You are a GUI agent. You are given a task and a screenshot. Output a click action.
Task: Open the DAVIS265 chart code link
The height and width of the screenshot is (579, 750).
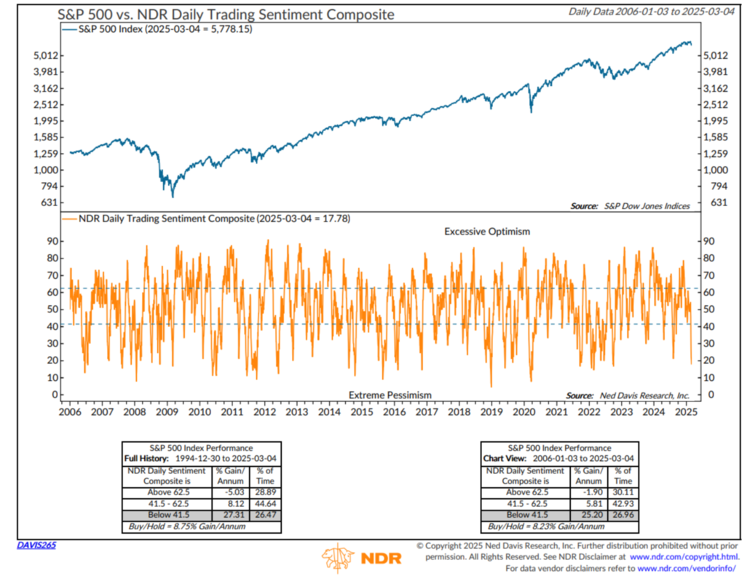pyautogui.click(x=38, y=545)
